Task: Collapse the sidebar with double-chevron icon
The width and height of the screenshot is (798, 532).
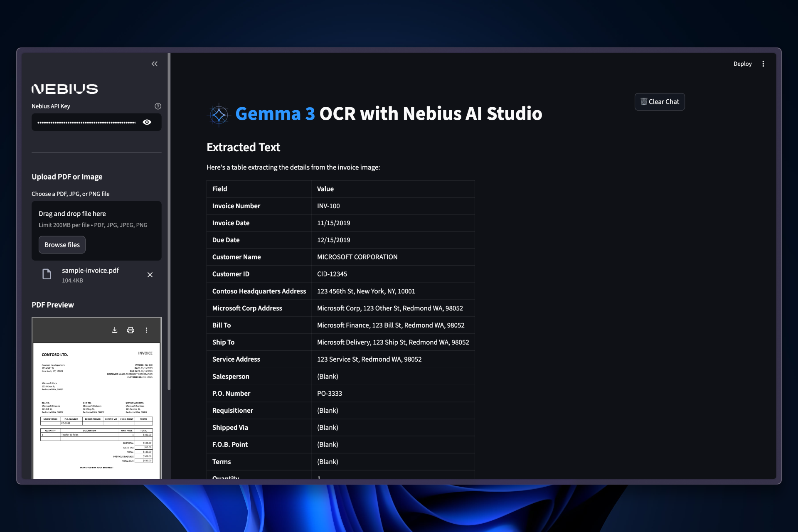Action: coord(155,64)
